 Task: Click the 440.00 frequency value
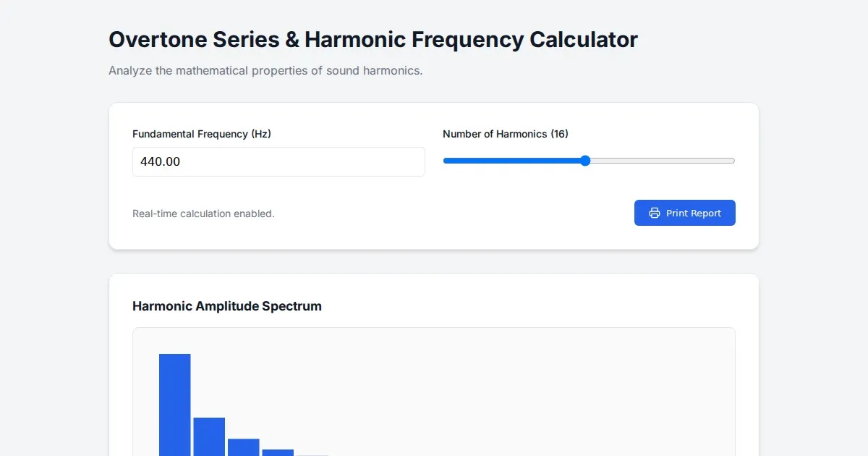click(161, 161)
